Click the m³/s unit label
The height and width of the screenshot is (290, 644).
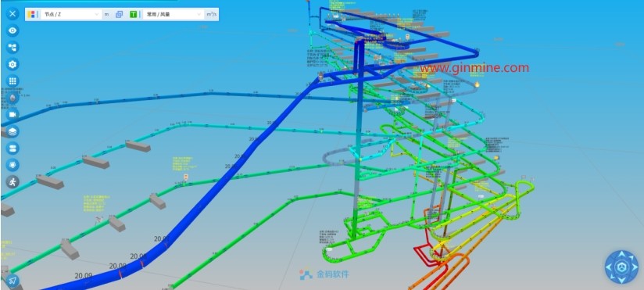point(212,14)
